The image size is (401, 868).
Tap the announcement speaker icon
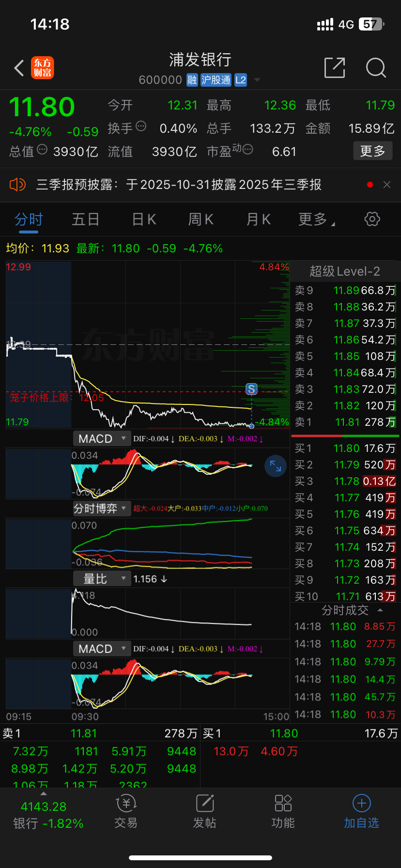pos(17,185)
